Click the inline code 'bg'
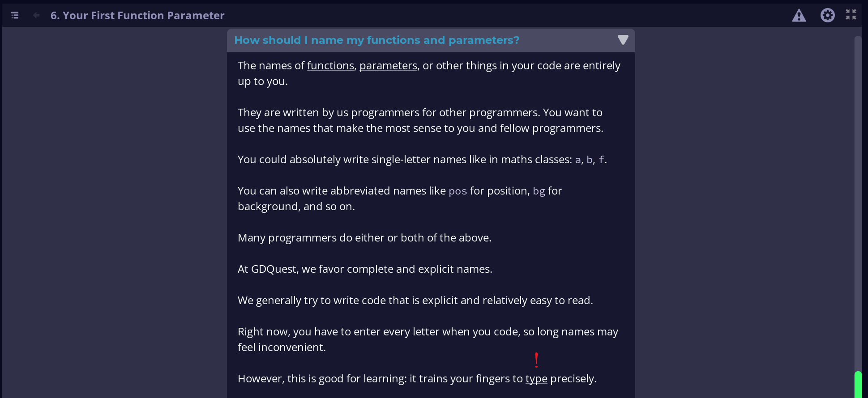The height and width of the screenshot is (398, 868). [x=539, y=191]
